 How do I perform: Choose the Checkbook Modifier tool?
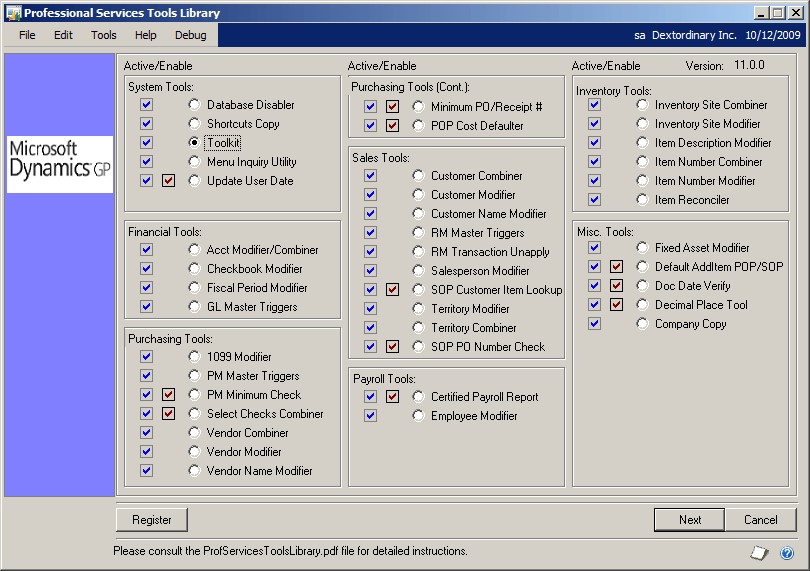(194, 269)
